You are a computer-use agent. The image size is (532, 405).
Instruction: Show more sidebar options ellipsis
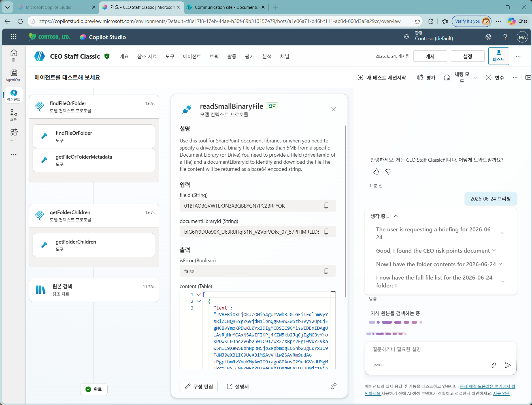[x=14, y=155]
